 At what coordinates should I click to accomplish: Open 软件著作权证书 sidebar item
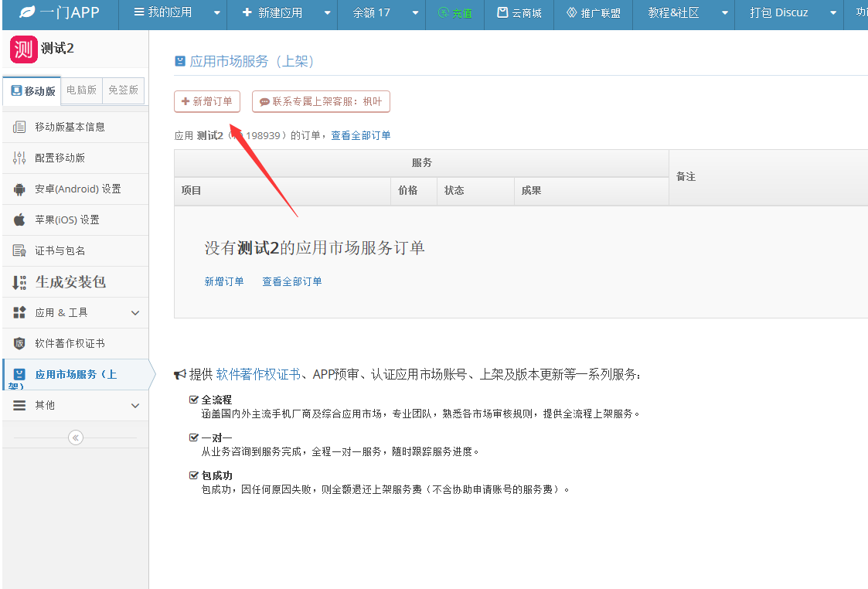pyautogui.click(x=75, y=343)
